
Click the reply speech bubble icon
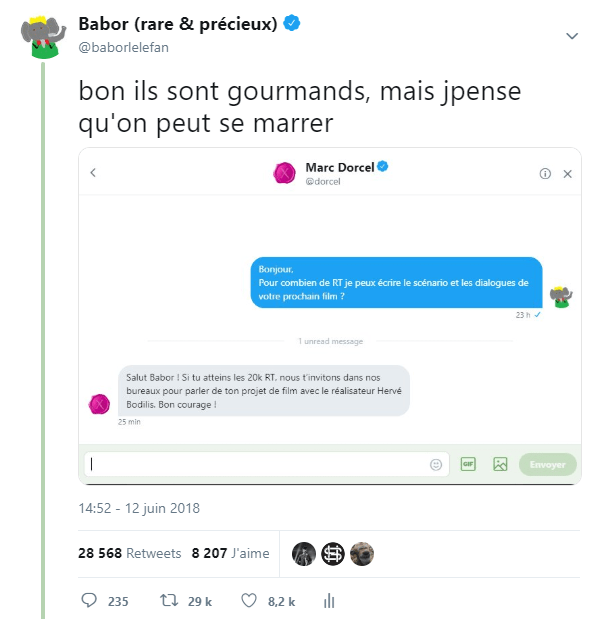[x=89, y=601]
